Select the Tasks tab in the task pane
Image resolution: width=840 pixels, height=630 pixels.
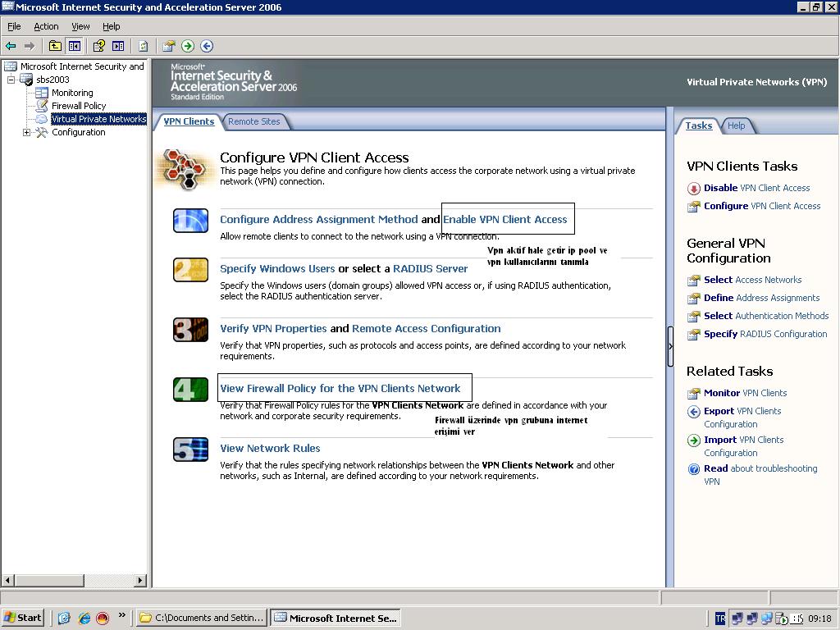pyautogui.click(x=699, y=126)
